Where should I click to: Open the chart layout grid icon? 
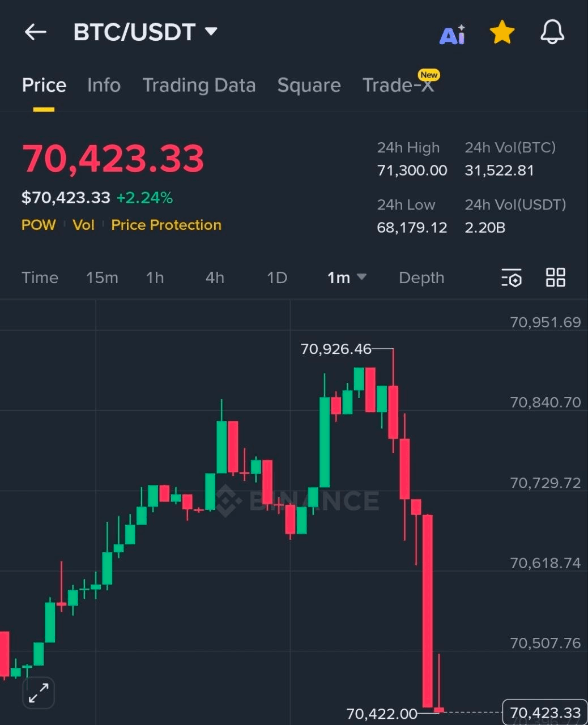(555, 278)
